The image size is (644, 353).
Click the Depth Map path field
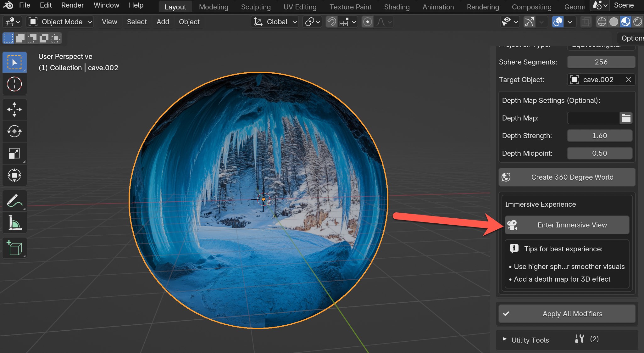[x=593, y=118]
